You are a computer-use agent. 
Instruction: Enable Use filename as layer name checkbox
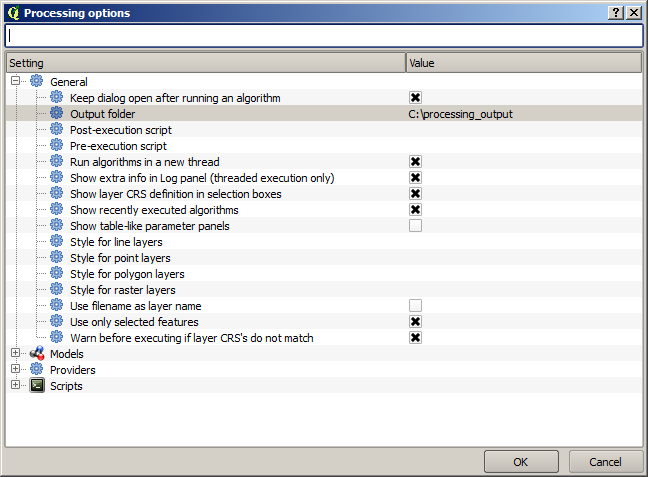(415, 306)
